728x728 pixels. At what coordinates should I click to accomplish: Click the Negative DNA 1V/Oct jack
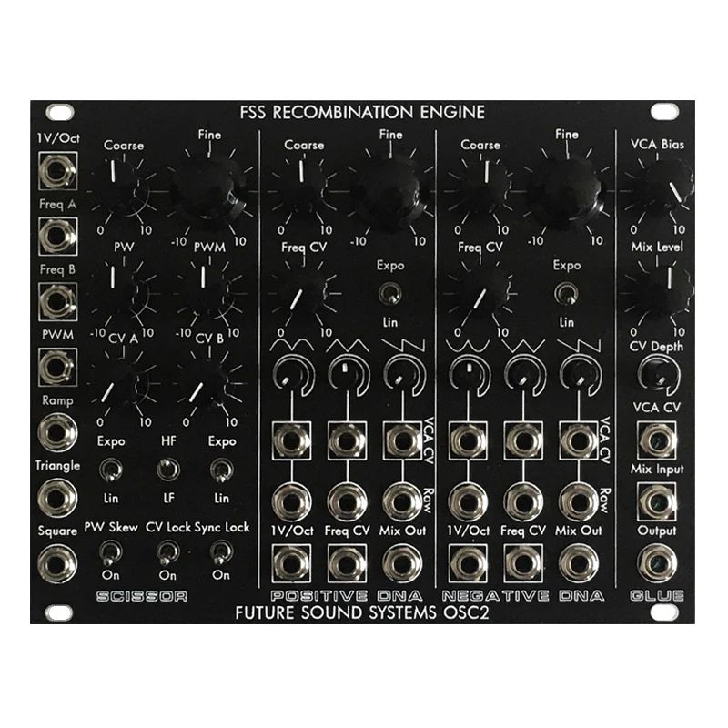click(468, 563)
